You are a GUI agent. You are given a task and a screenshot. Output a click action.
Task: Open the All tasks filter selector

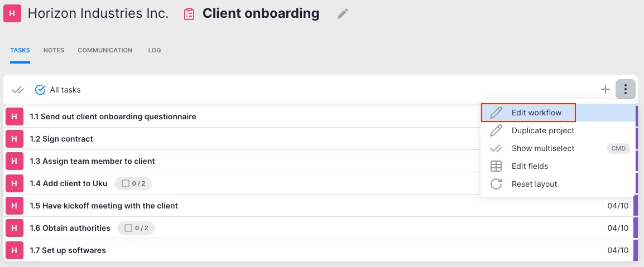point(58,90)
